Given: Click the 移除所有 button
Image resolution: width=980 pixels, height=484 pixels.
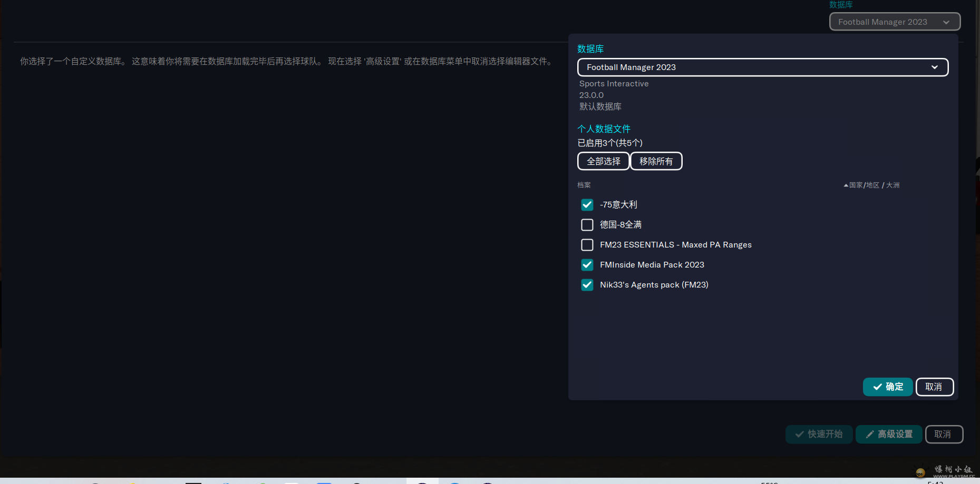Looking at the screenshot, I should tap(656, 161).
